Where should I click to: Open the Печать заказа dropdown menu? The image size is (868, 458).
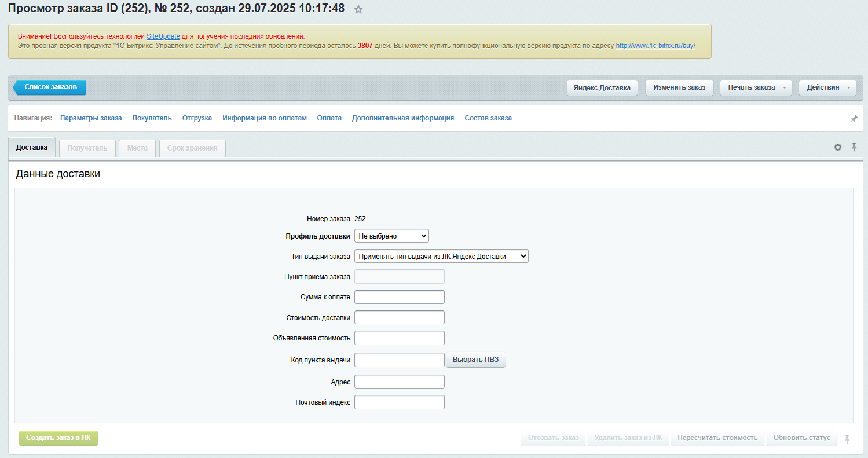(x=756, y=87)
